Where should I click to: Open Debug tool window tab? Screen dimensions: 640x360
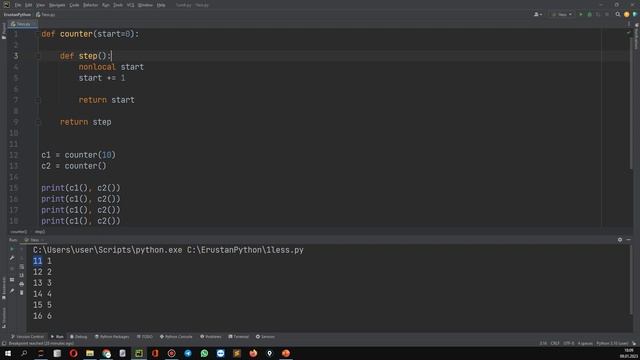pos(79,337)
